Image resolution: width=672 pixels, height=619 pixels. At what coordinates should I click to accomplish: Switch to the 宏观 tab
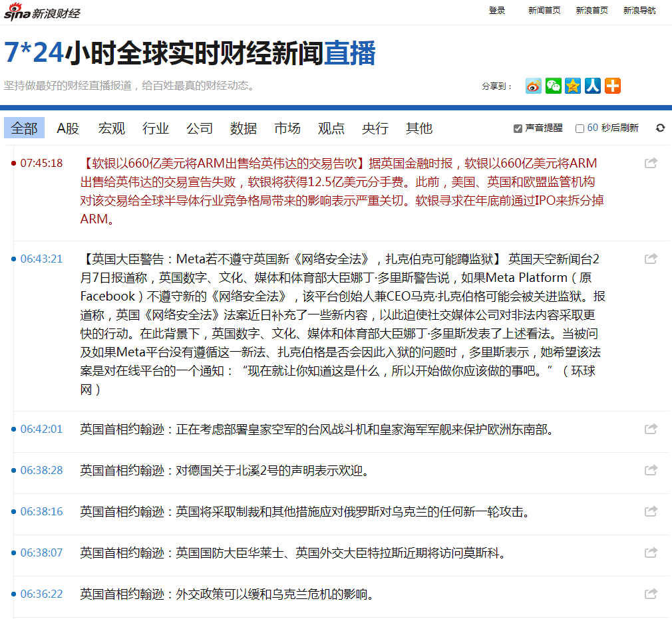click(111, 128)
